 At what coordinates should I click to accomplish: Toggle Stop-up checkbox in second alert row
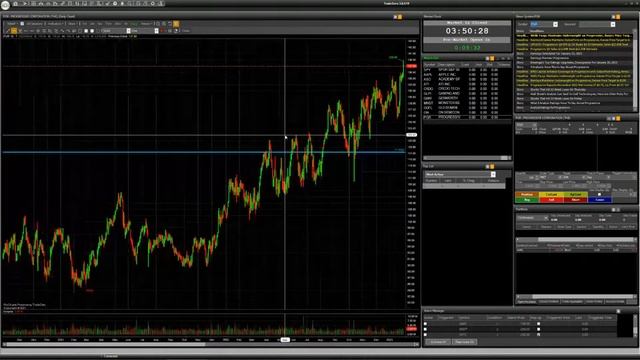[538, 329]
